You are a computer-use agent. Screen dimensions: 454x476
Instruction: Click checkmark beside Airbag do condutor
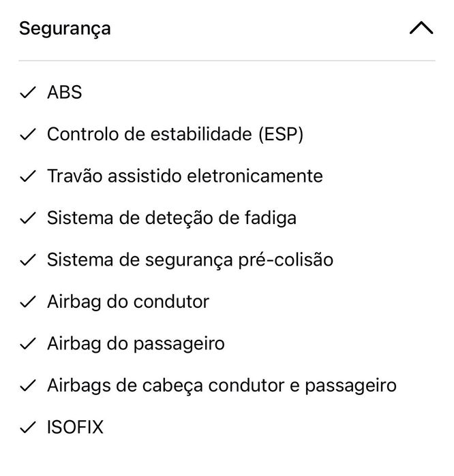pos(27,302)
